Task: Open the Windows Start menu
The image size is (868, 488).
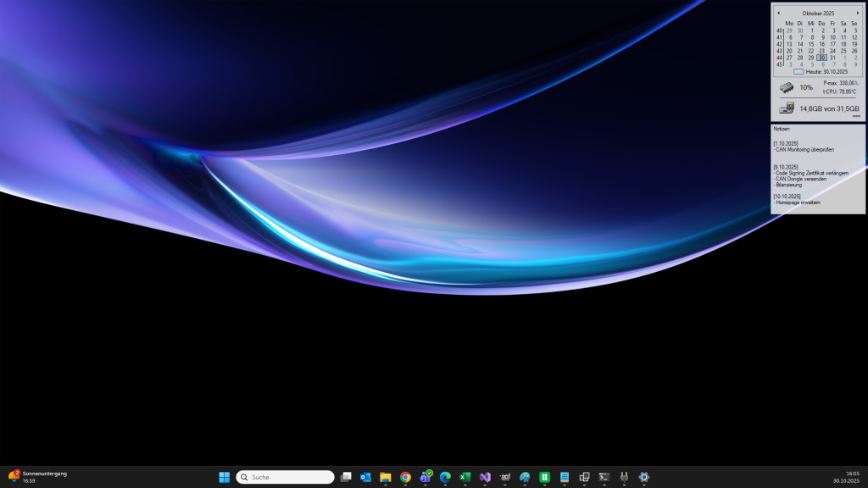Action: click(225, 477)
